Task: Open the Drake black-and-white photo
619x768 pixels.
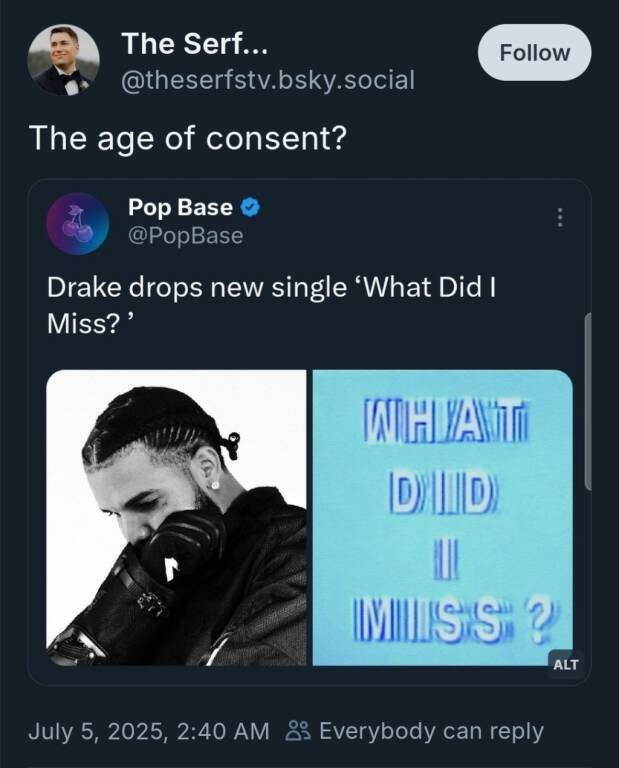Action: click(176, 518)
